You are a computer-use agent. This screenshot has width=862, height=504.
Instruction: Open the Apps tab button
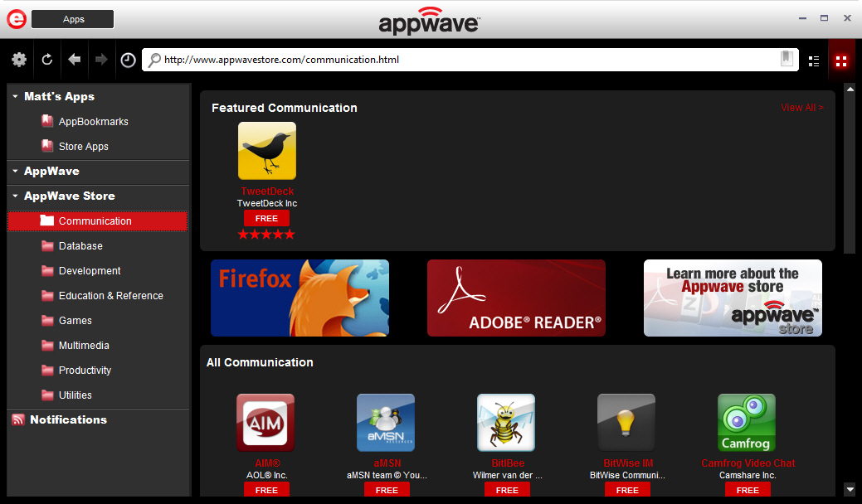click(x=73, y=19)
